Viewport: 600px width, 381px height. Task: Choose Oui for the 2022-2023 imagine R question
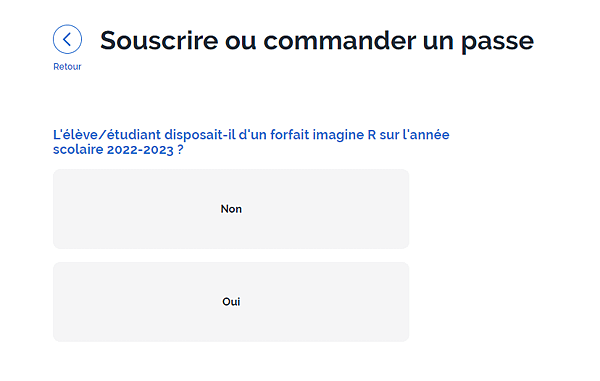(x=231, y=302)
